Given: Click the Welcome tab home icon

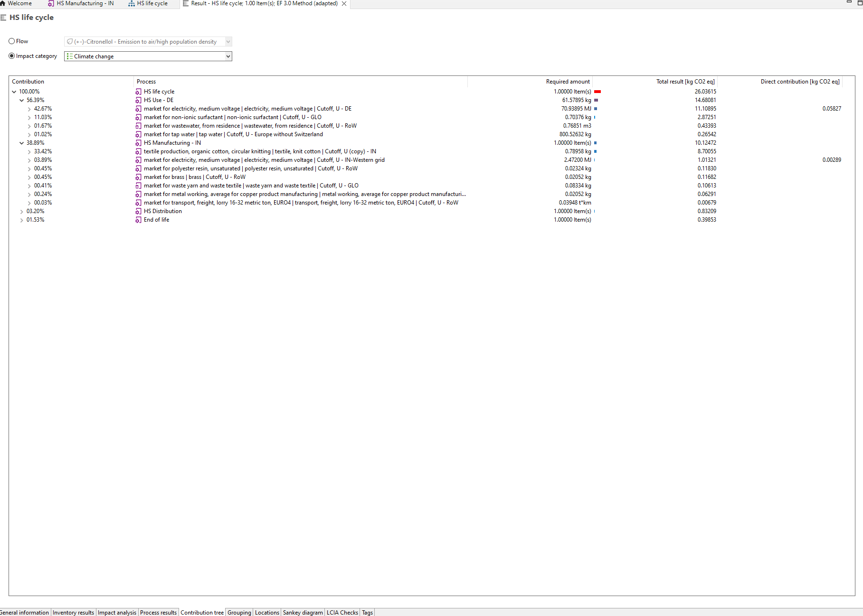Looking at the screenshot, I should coord(3,3).
